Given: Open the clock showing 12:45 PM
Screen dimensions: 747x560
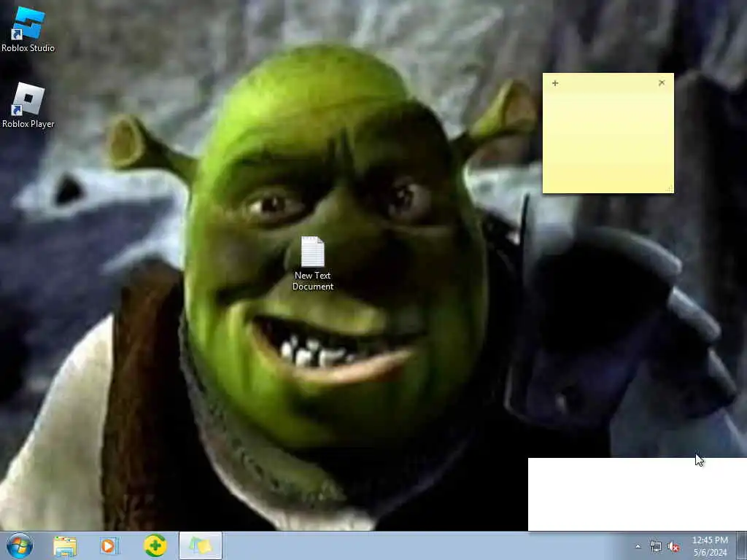Looking at the screenshot, I should tap(710, 546).
